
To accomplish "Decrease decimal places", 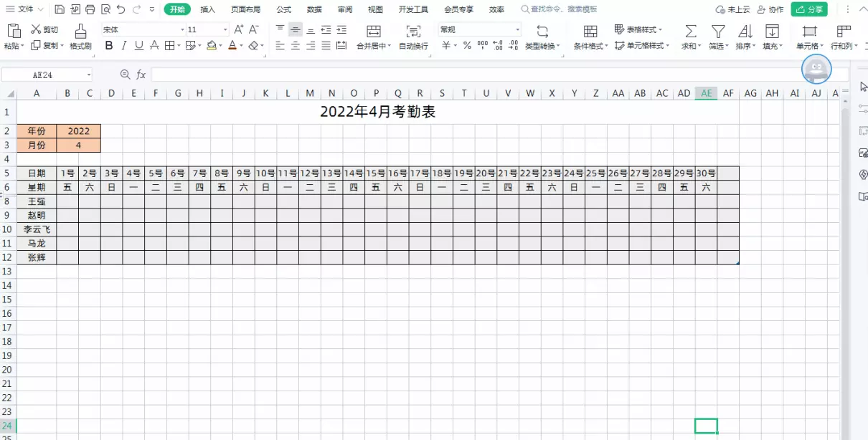I will pos(513,45).
